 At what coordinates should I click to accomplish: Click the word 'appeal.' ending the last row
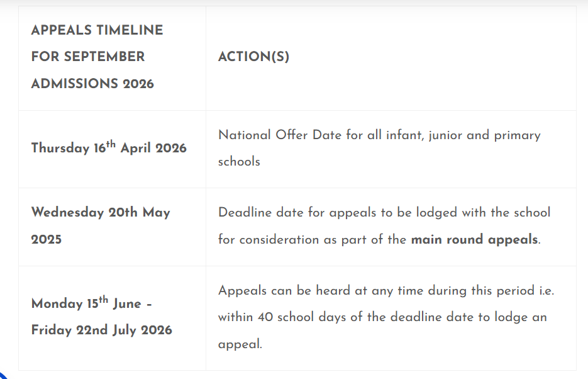240,344
